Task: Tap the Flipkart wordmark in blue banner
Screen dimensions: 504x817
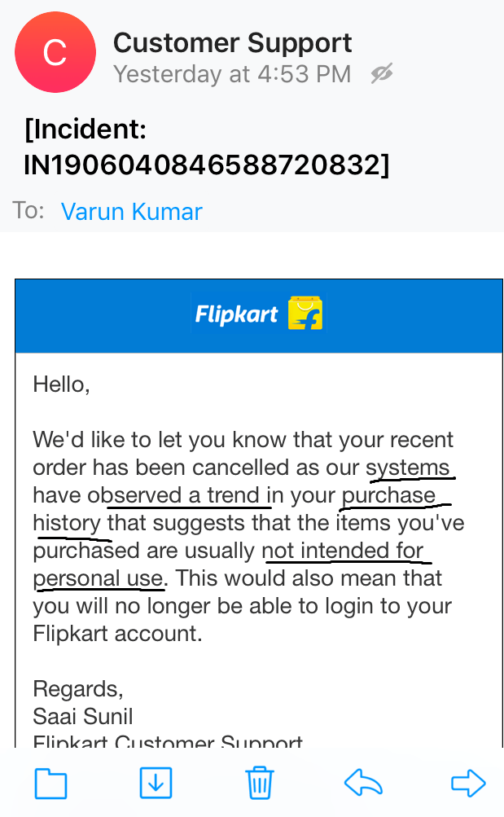Action: coord(236,314)
